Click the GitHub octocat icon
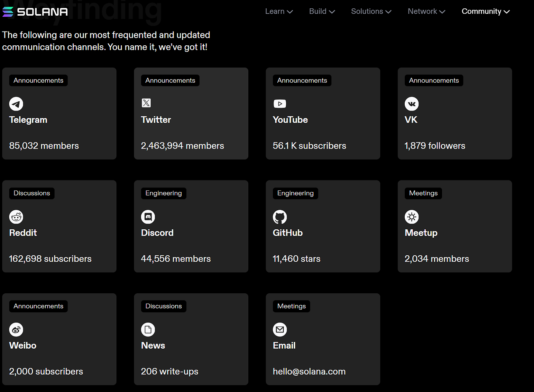 280,217
